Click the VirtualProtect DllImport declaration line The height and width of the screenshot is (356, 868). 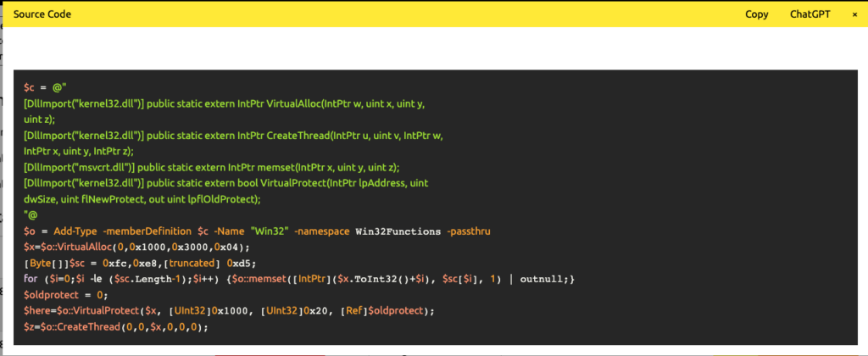click(226, 183)
